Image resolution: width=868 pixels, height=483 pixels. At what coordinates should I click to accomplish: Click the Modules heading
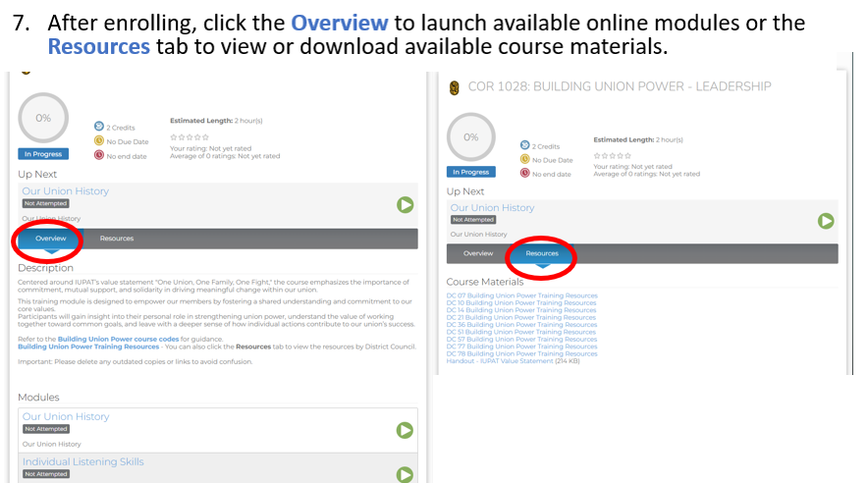pos(38,398)
